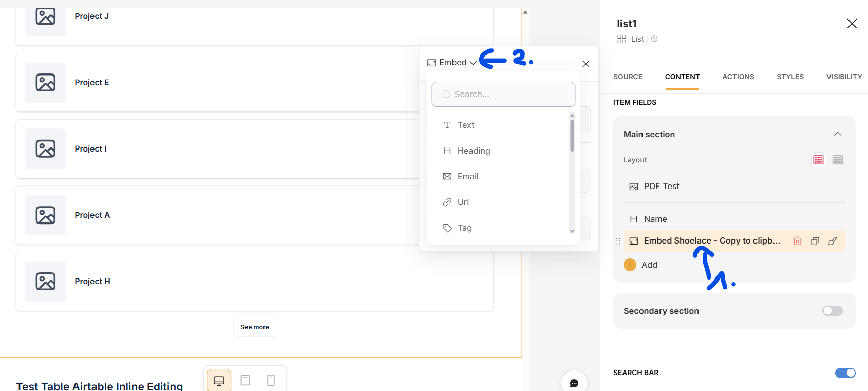This screenshot has width=868, height=391.
Task: Switch to the Source tab
Action: pos(628,77)
